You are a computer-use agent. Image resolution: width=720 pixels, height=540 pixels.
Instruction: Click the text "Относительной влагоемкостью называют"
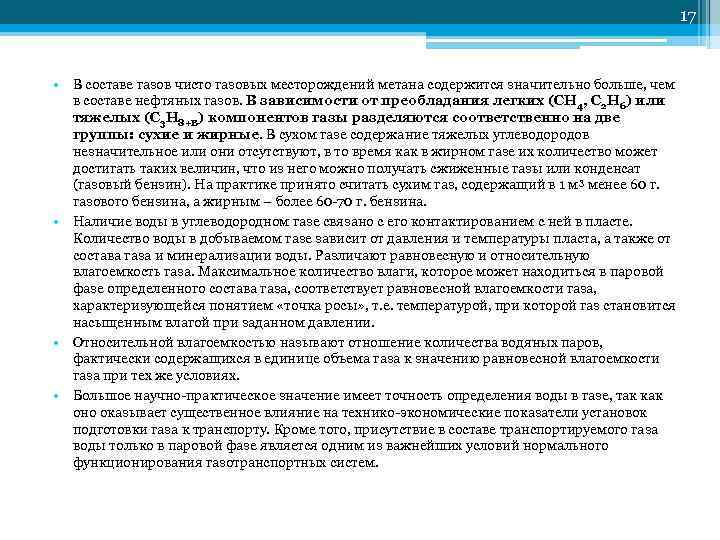[209, 343]
